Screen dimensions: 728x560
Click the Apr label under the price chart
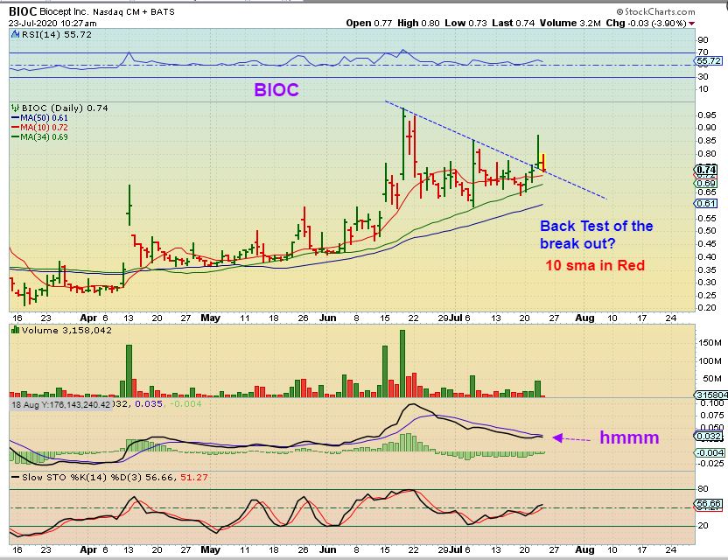[x=88, y=318]
